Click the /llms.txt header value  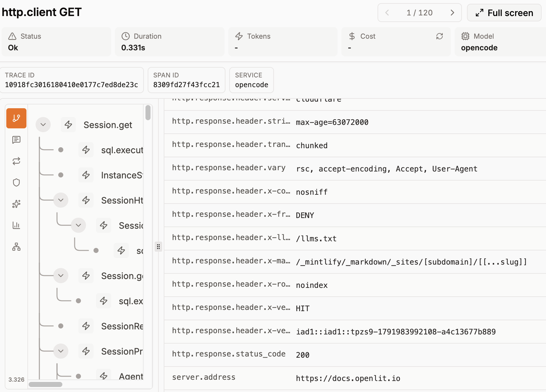316,238
